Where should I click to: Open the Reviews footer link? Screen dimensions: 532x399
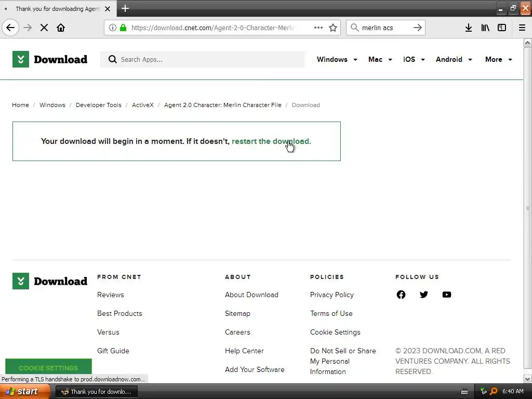coord(111,295)
